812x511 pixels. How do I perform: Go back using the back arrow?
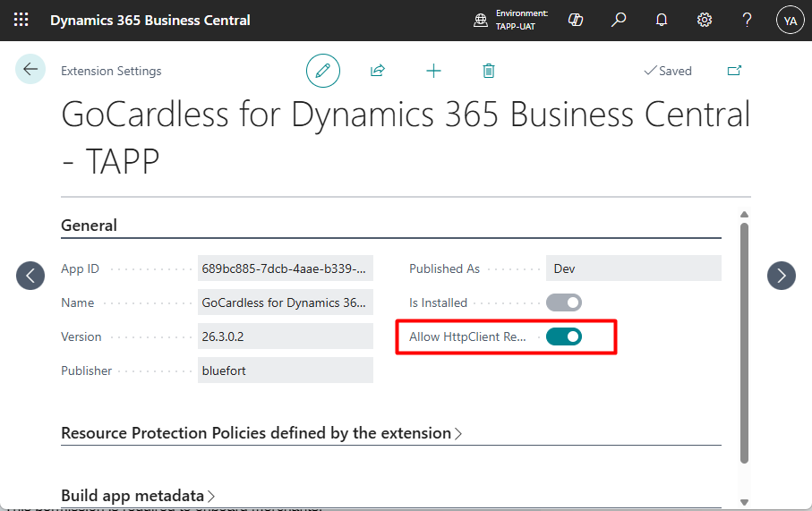[x=30, y=69]
